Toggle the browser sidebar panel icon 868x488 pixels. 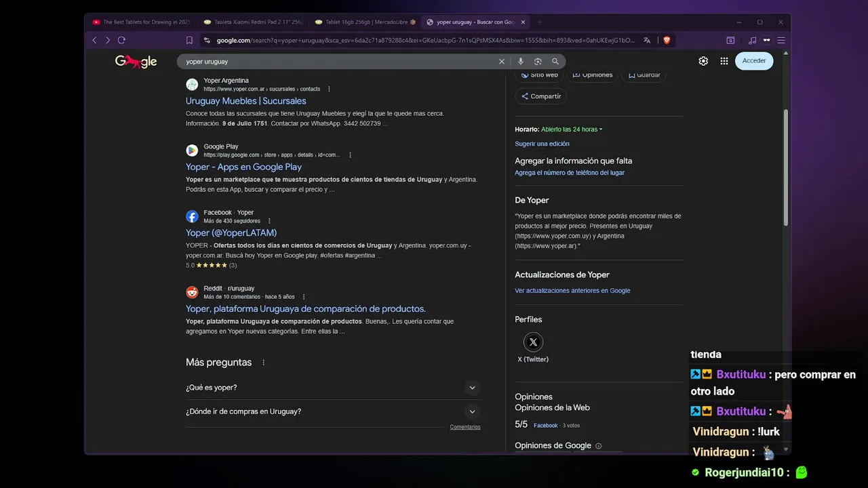tap(730, 41)
